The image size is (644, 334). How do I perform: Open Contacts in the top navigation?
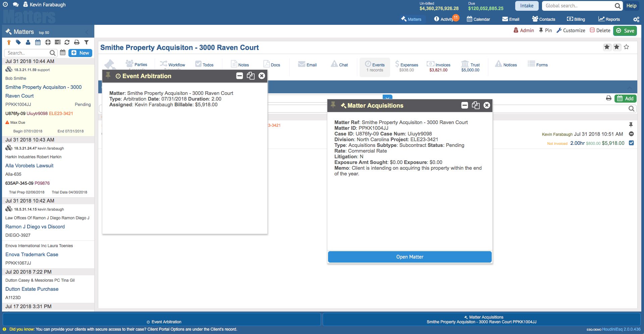[544, 19]
